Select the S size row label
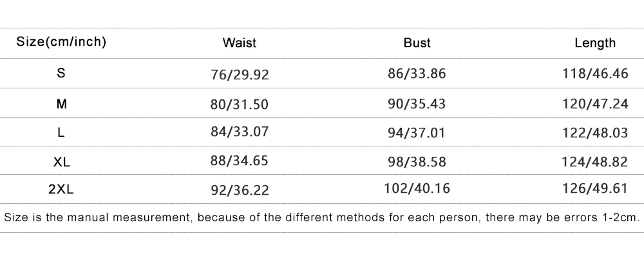Image resolution: width=644 pixels, height=258 pixels. pos(61,74)
